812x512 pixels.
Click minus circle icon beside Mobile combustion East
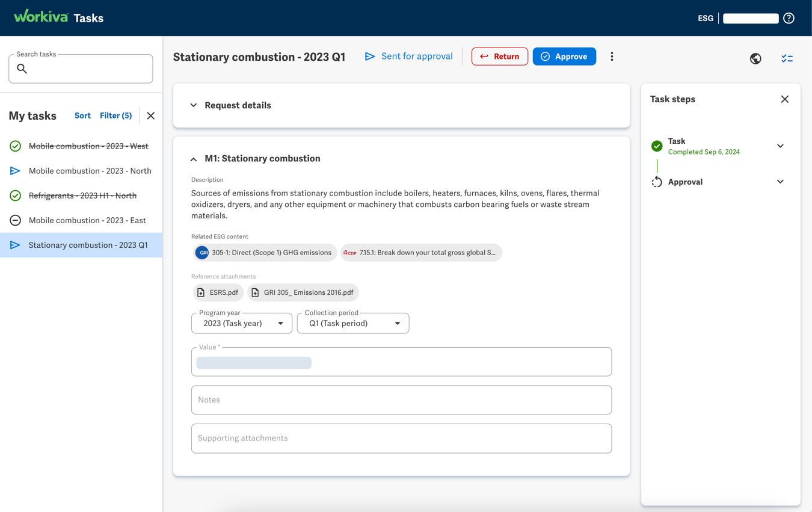click(16, 220)
